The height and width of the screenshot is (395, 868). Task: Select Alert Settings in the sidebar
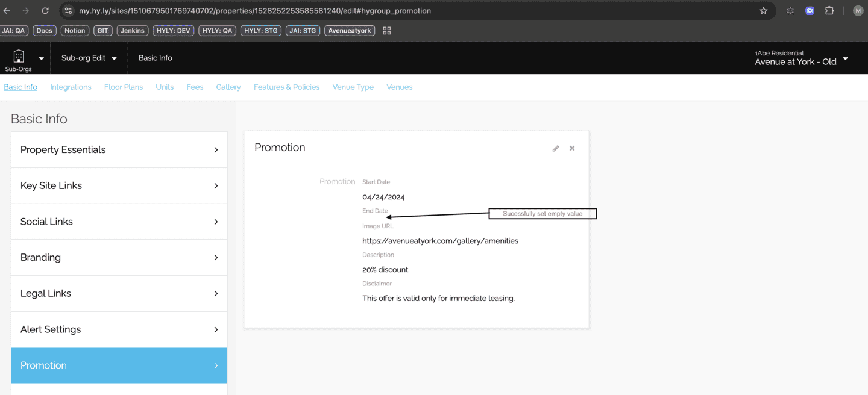click(x=119, y=329)
